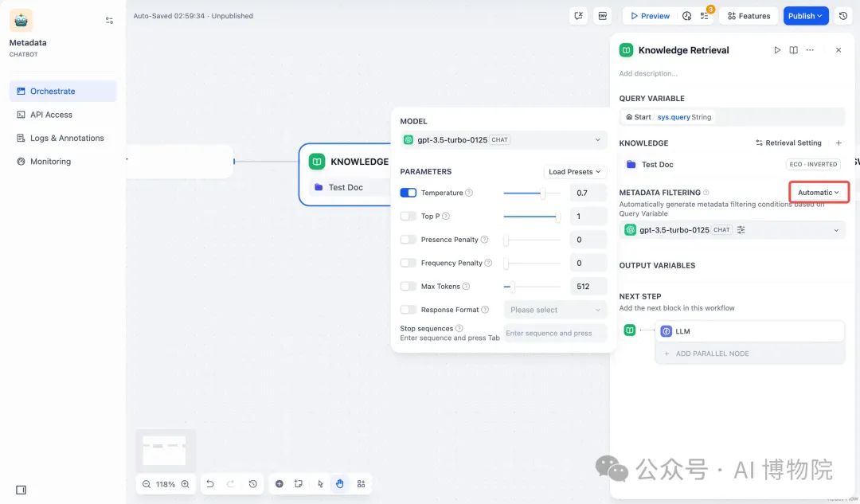Open the 118% zoom level menu
The width and height of the screenshot is (860, 504).
[166, 484]
